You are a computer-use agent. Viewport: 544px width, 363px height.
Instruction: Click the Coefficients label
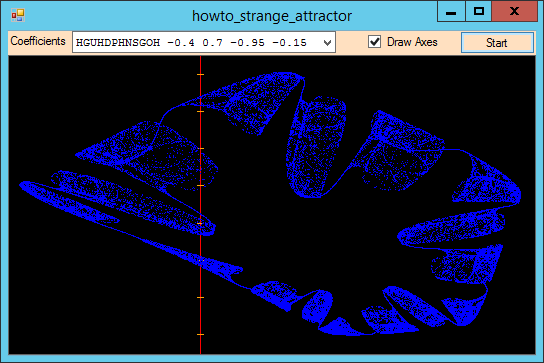point(38,41)
